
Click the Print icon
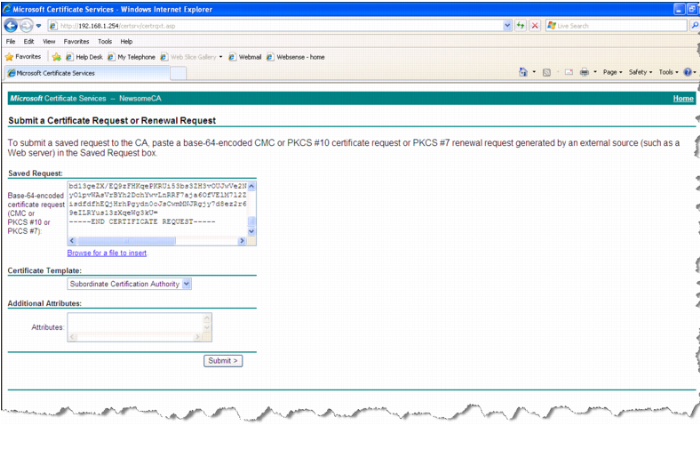584,72
